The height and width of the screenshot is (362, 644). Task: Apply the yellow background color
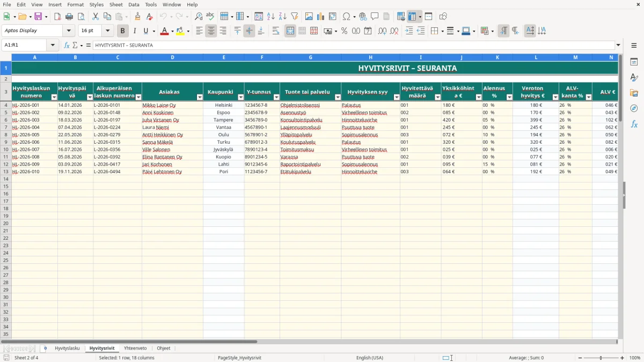point(180,31)
